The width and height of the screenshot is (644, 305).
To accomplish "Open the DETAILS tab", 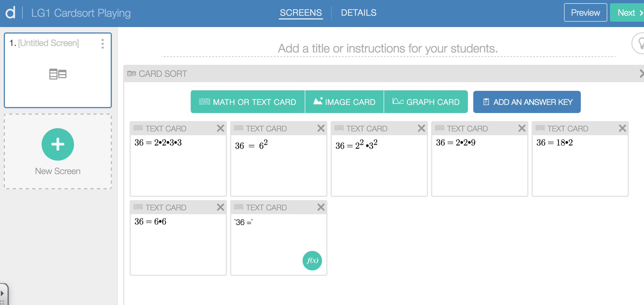I will (359, 13).
